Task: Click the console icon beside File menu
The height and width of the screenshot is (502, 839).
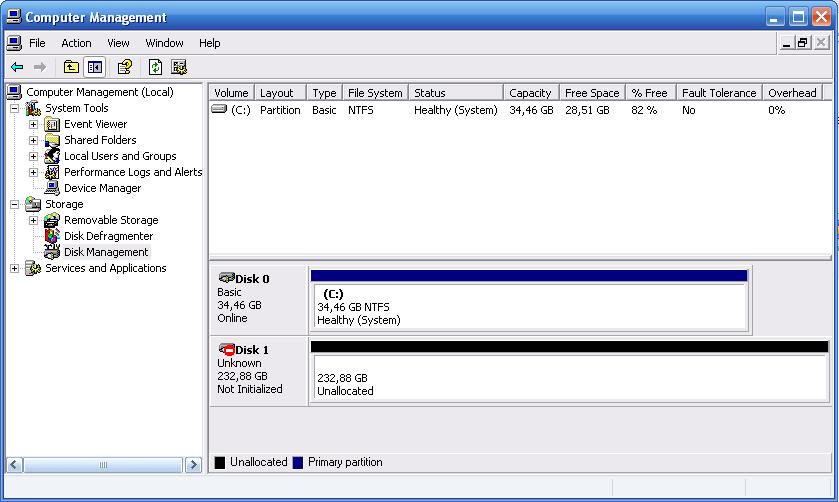Action: click(x=14, y=43)
